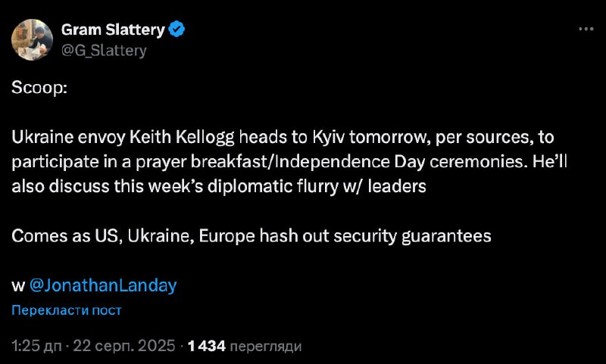Screen dimensions: 606x364
Task: Click the 22 серп. 2025 date
Action: click(123, 346)
